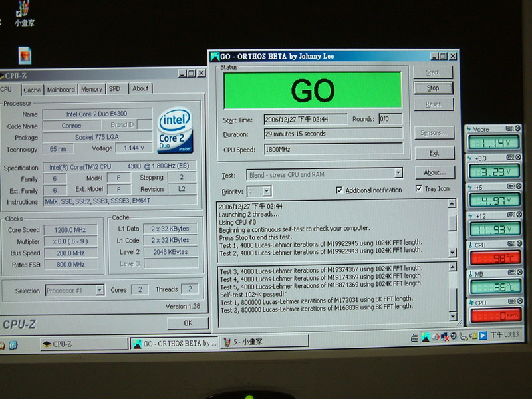Screen dimensions: 532x399
Task: Open settings icon on the +3.3 sensor widget
Action: point(510,157)
